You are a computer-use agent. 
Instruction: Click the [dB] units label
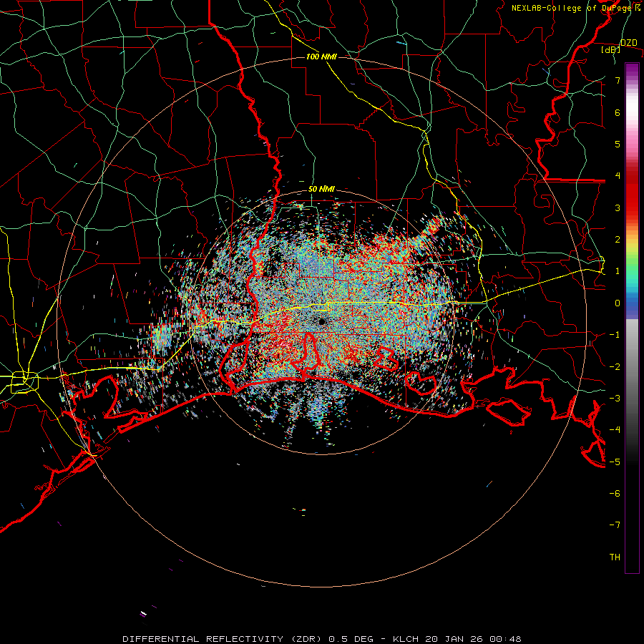(x=611, y=50)
